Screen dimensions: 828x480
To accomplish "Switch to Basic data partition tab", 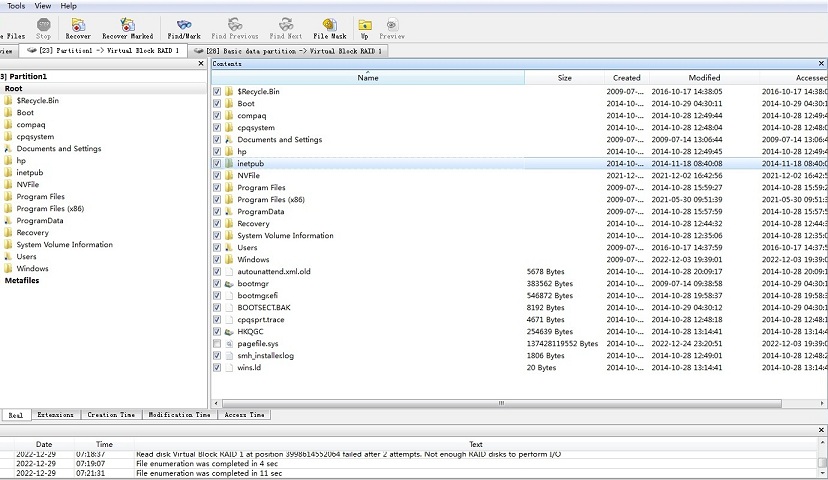I will click(288, 51).
